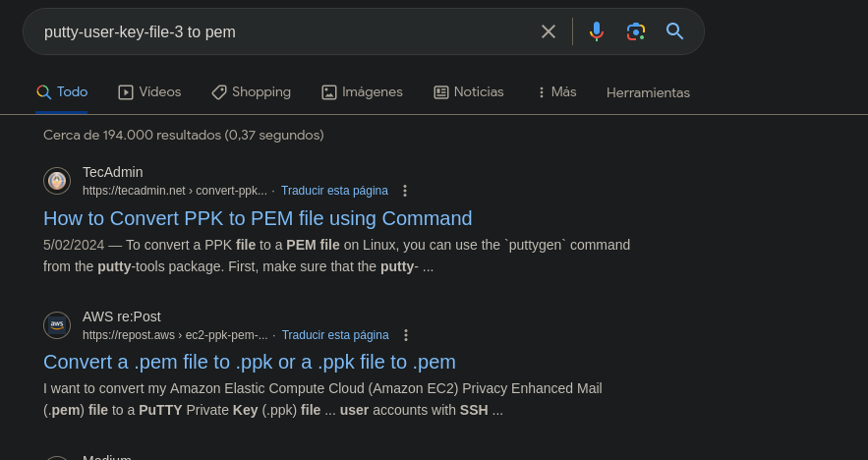Image resolution: width=868 pixels, height=460 pixels.
Task: Open "Convert a .pem file to .ppk" result
Action: [250, 361]
